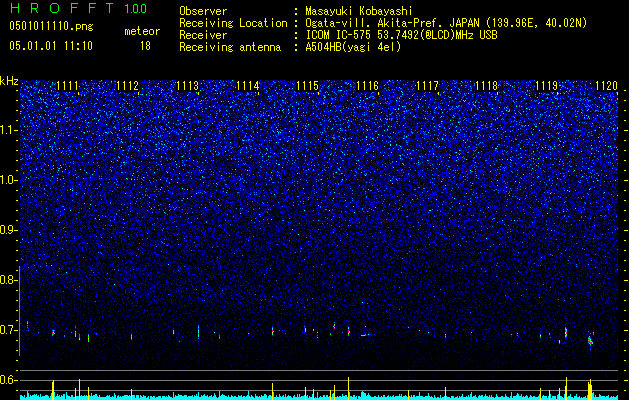Select the A504HB(yagi 4el) antenna text
Screen dimensions: 629x400
tap(353, 47)
